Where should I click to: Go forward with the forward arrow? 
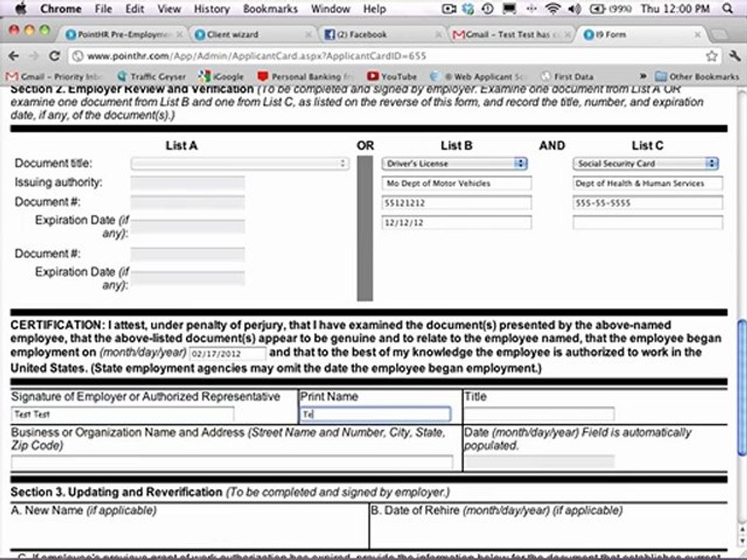pyautogui.click(x=33, y=56)
